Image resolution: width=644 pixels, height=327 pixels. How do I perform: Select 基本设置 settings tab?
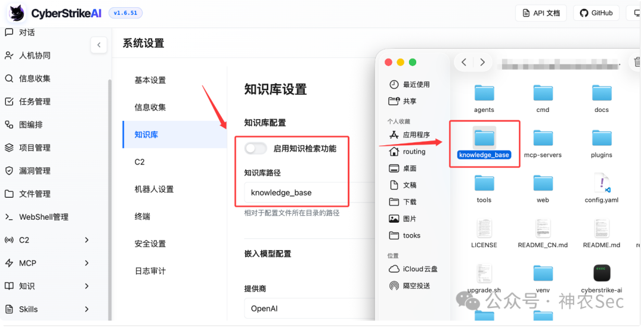coord(150,80)
